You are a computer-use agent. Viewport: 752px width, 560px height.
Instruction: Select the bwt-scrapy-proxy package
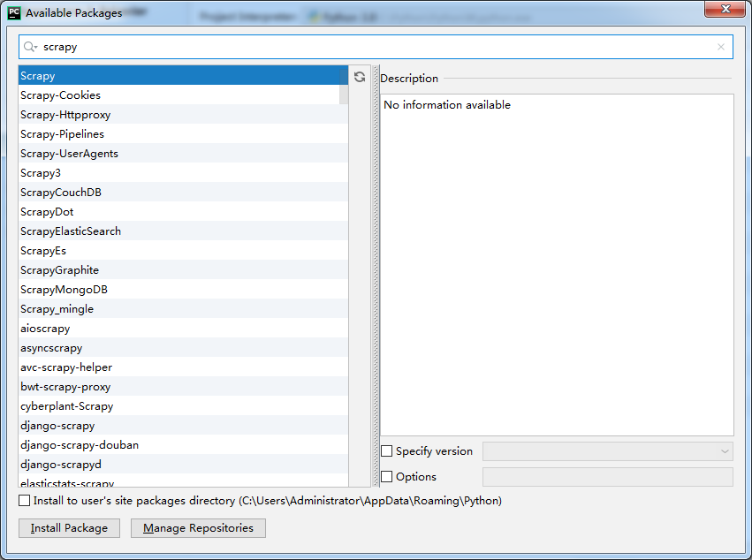pos(183,387)
